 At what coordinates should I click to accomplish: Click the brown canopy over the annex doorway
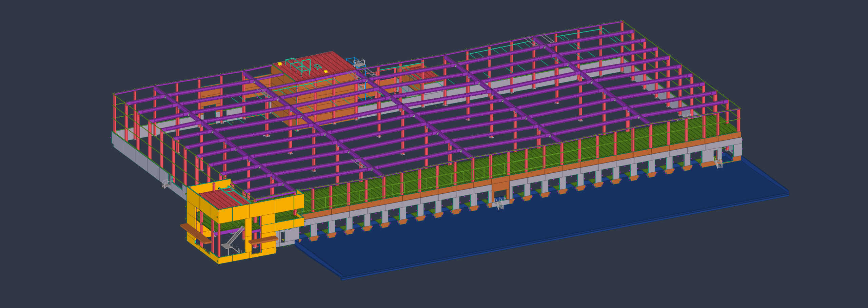click(263, 241)
